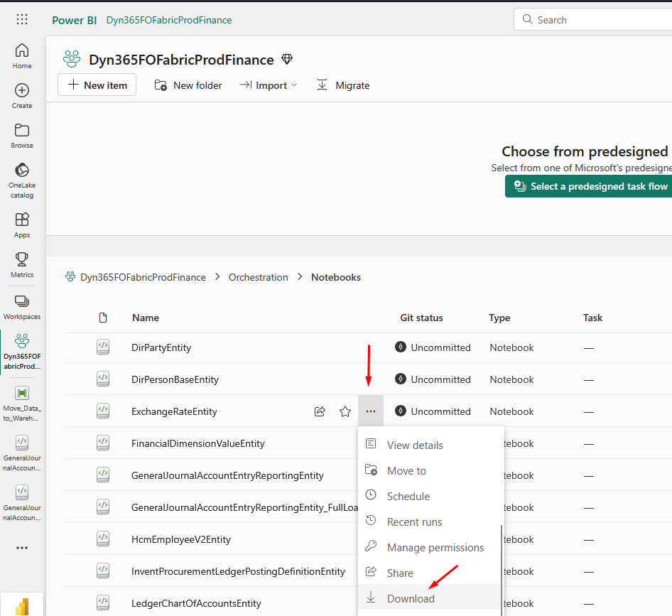The width and height of the screenshot is (672, 616).
Task: Open the DirPartyEntity notebook
Action: (x=161, y=347)
